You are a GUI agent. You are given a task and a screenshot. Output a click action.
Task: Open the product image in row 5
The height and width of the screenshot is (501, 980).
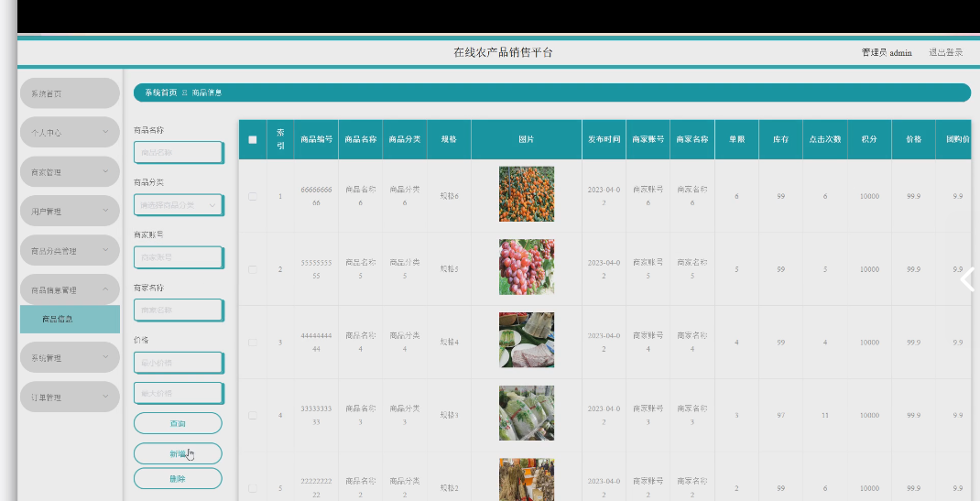coord(527,480)
